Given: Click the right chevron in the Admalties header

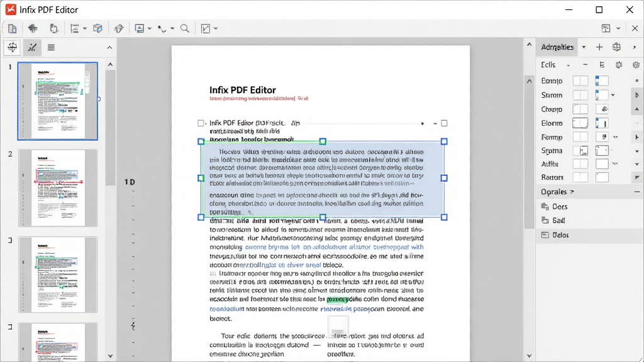Looking at the screenshot, I should coord(635,47).
